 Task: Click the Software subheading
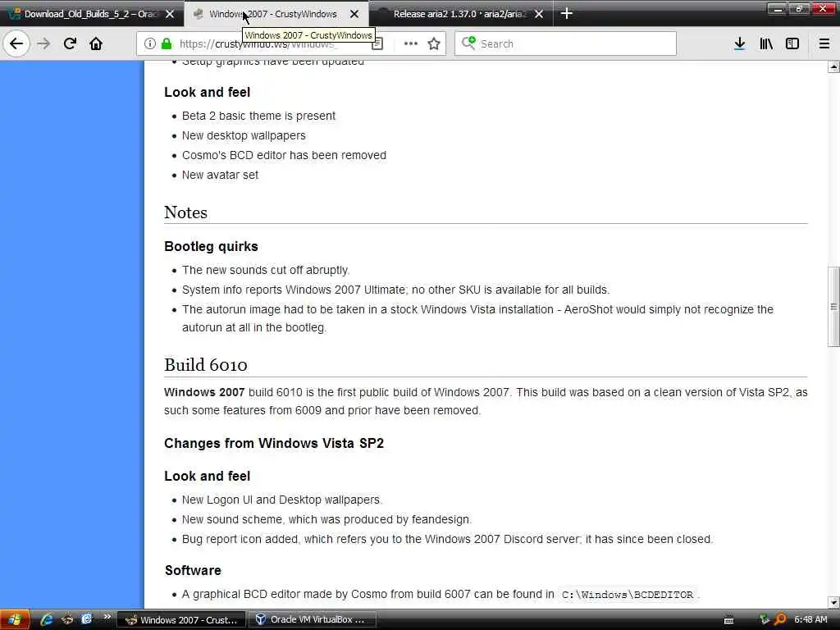[x=193, y=571]
